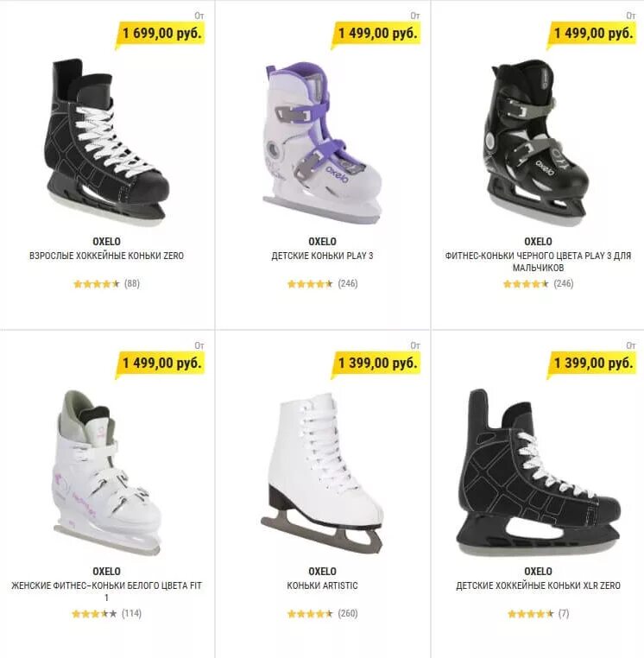Open the link ФИТНЕС-КОНЬКИ ЧЕРНОГО ЦВЕТА PLAY 3
Image resolution: width=644 pixels, height=658 pixels.
538,262
